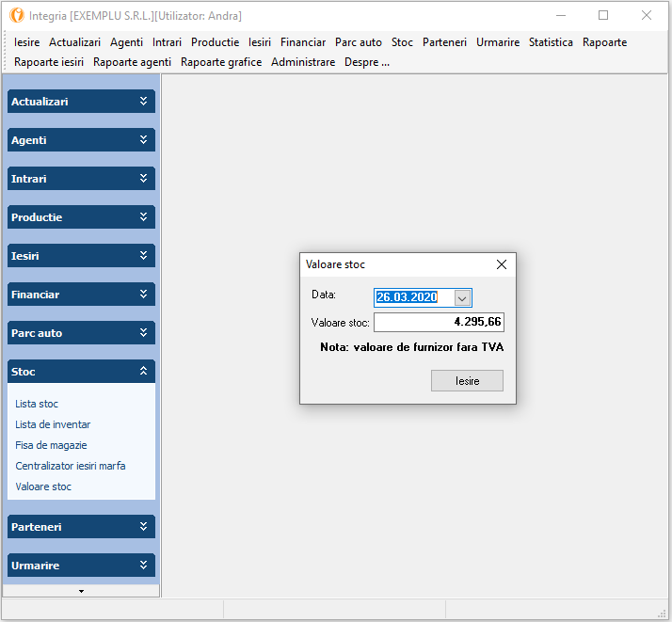Expand the Actualizari sidebar panel chevron

(143, 101)
